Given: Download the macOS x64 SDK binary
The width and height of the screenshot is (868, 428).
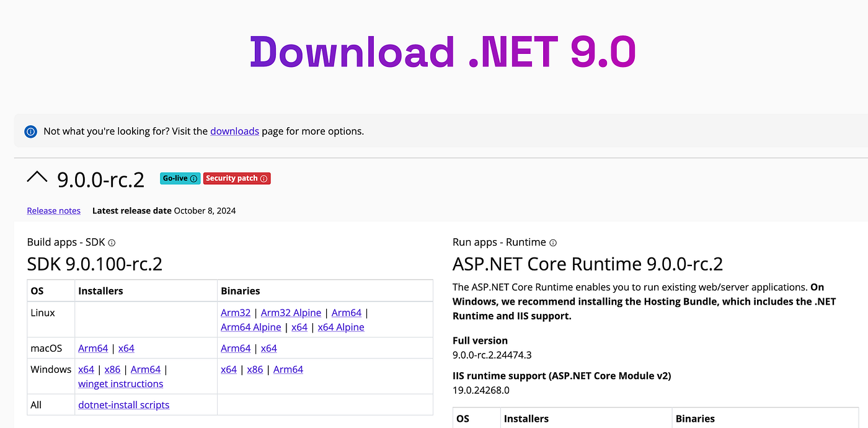Looking at the screenshot, I should click(269, 349).
